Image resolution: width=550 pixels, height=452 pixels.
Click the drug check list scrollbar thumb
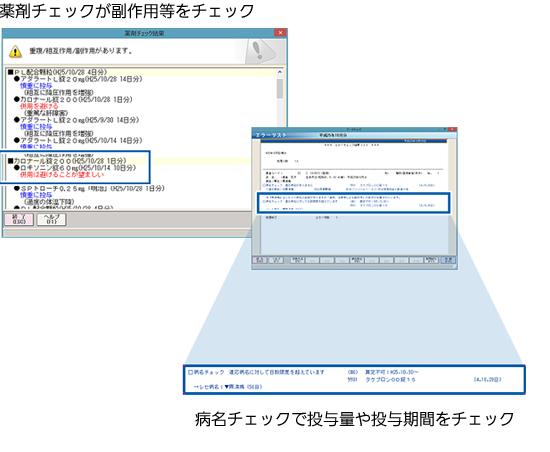280,88
